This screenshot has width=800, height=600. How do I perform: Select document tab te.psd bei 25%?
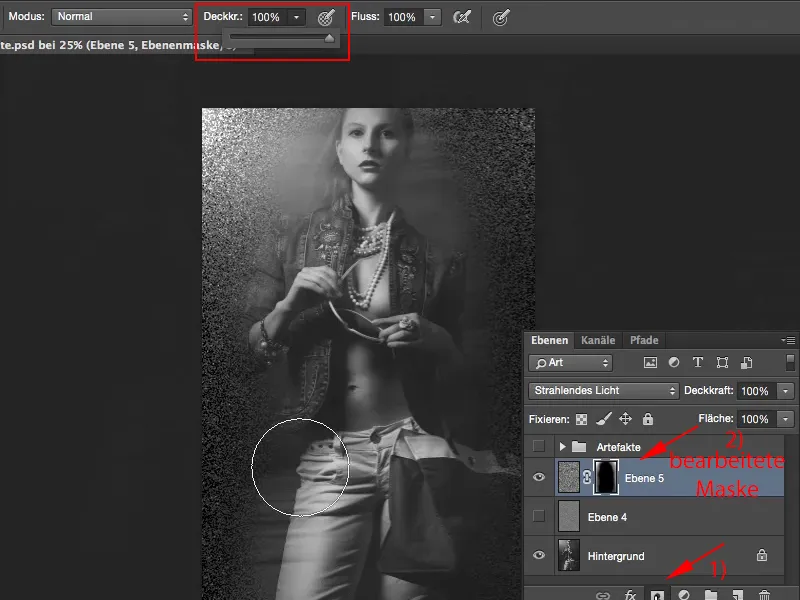coord(120,45)
